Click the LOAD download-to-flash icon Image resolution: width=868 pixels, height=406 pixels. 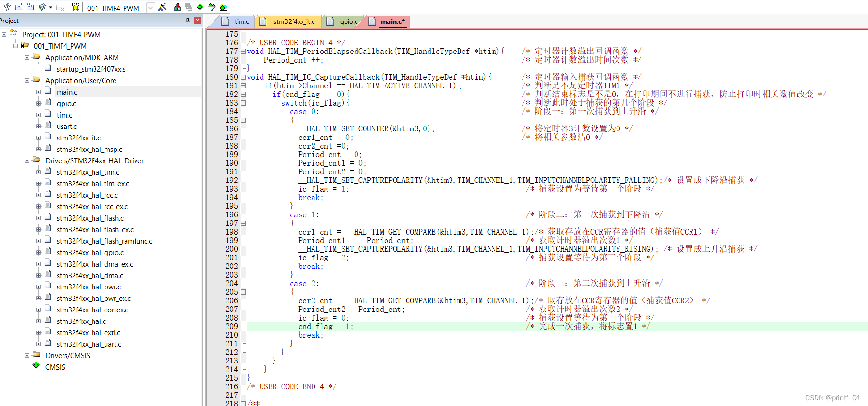tap(75, 7)
